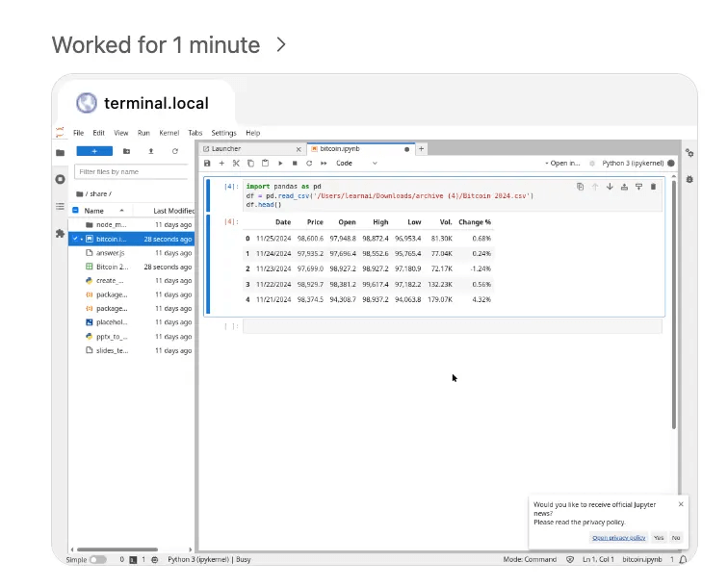Viewport: 728px width, 587px height.
Task: Open the debugger bug icon
Action: pyautogui.click(x=689, y=179)
